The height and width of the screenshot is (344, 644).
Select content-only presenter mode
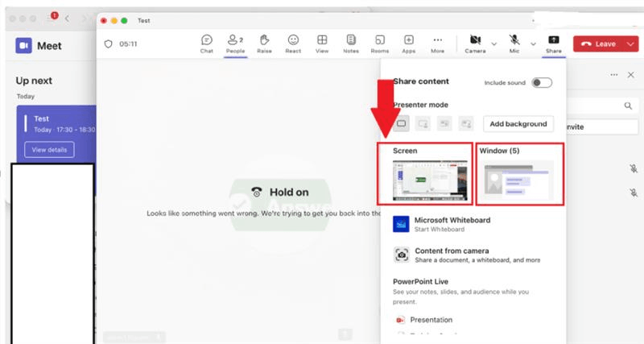tap(401, 123)
